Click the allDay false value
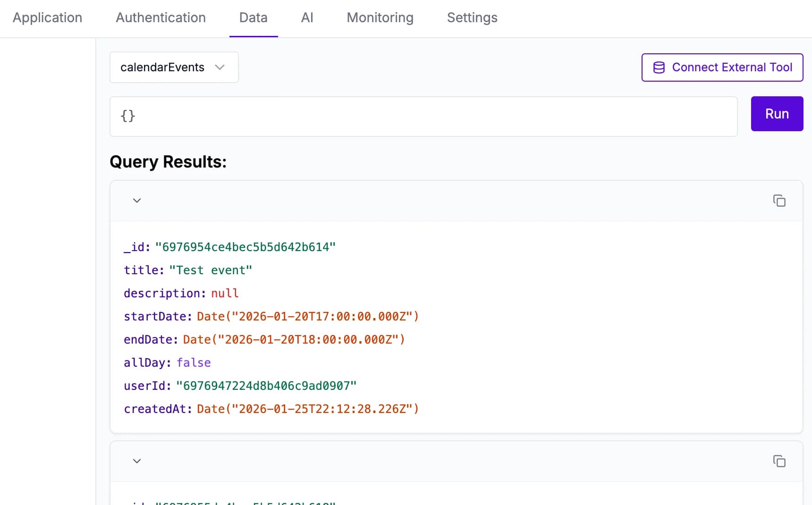Screen dimensions: 812x505 pyautogui.click(x=194, y=362)
